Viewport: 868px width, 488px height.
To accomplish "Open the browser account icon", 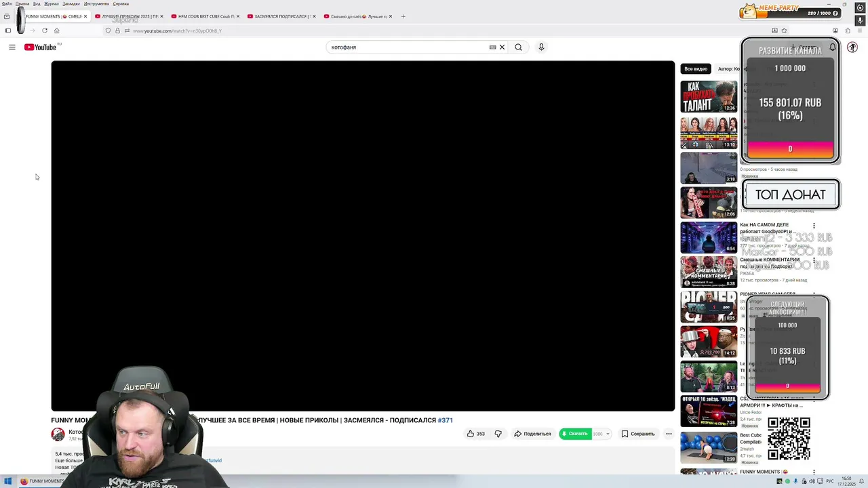I will [x=835, y=30].
